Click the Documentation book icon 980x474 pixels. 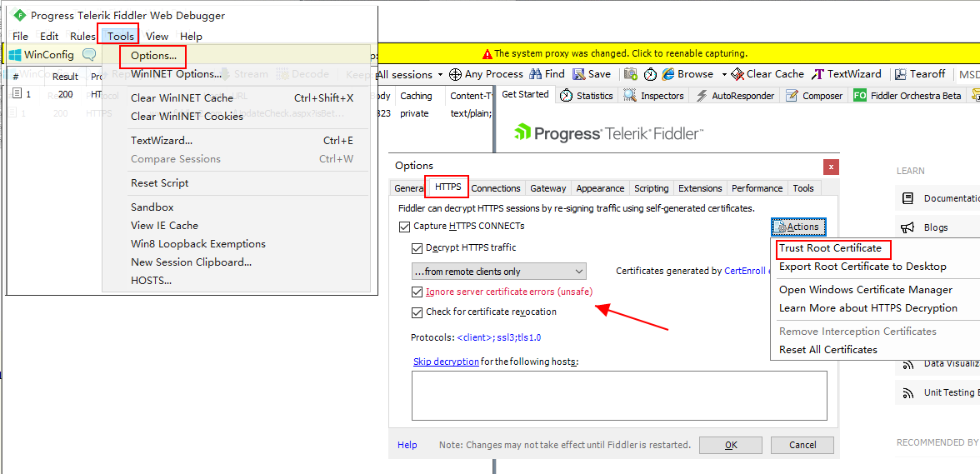point(907,198)
